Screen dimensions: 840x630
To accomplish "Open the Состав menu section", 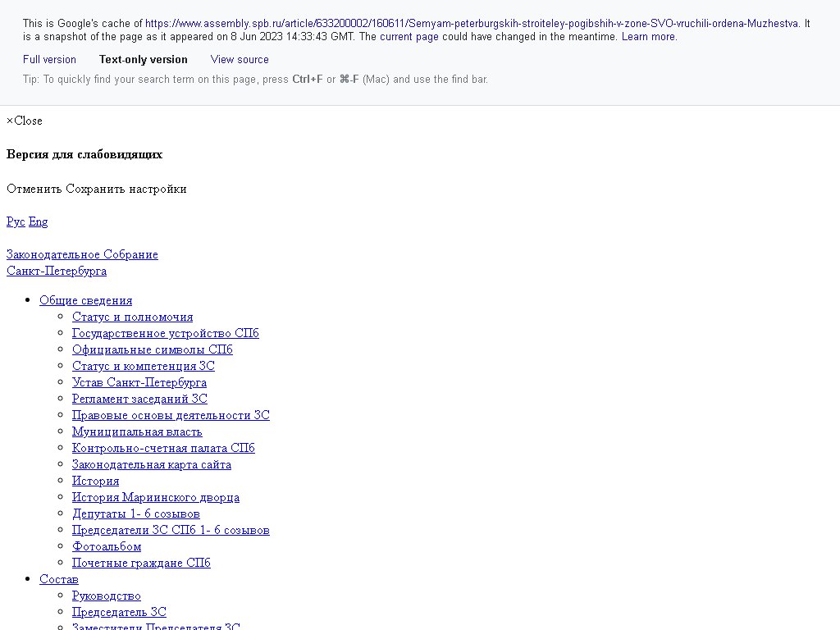I will [58, 579].
